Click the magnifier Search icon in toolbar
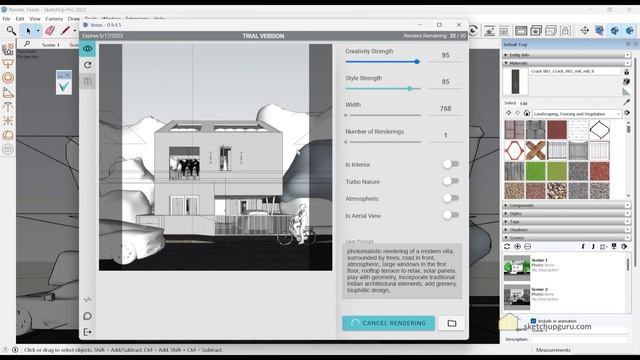The height and width of the screenshot is (360, 640). (x=11, y=31)
